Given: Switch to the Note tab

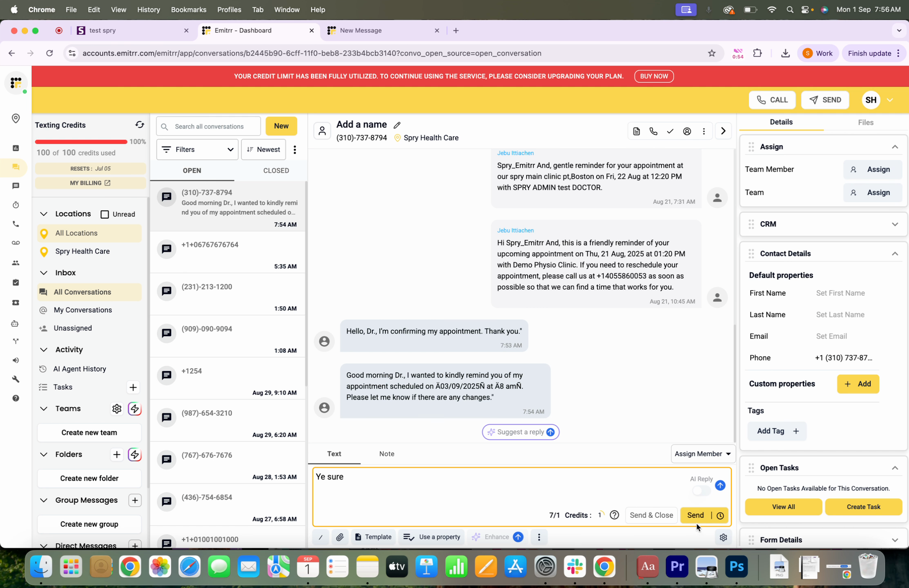Looking at the screenshot, I should 386,454.
